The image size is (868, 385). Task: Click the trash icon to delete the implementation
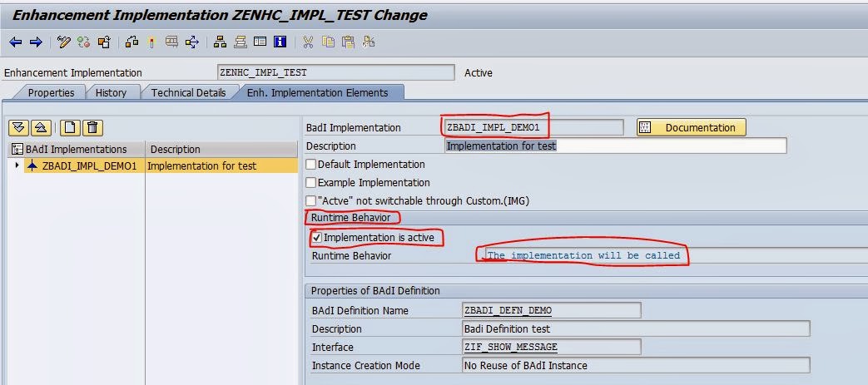point(92,127)
